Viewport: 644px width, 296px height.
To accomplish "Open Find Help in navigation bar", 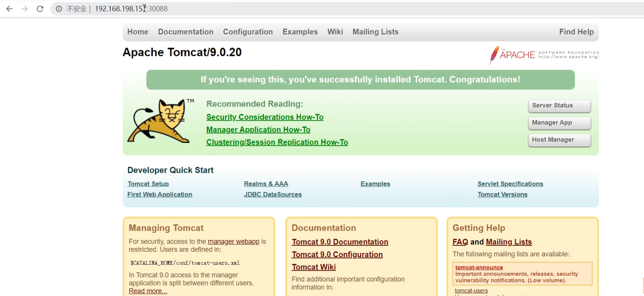I will coord(576,32).
